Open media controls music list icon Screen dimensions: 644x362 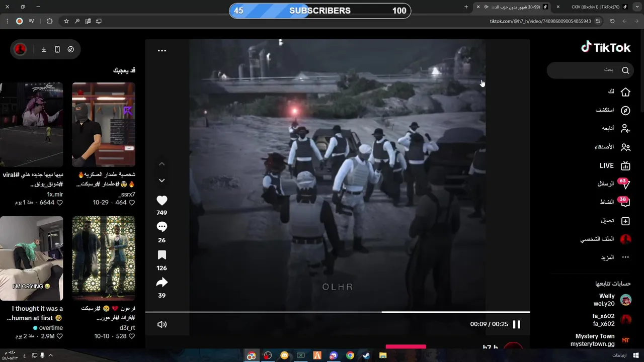click(x=32, y=21)
